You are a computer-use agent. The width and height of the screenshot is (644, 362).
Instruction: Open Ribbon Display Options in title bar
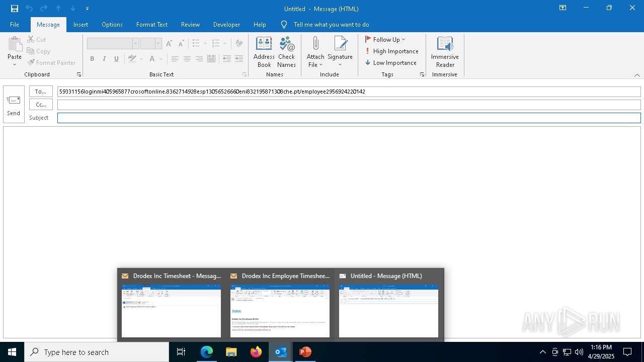tap(562, 8)
